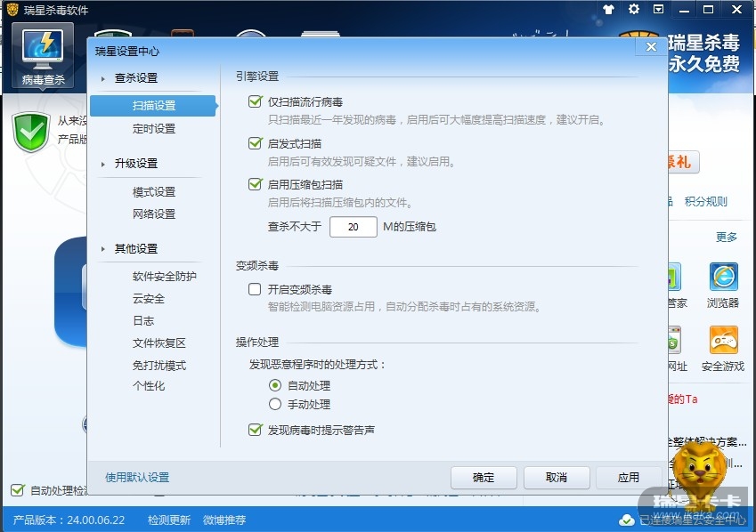Viewport: 756px width, 532px height.
Task: Open the 病毒查杀 virus scan icon
Action: pos(43,55)
